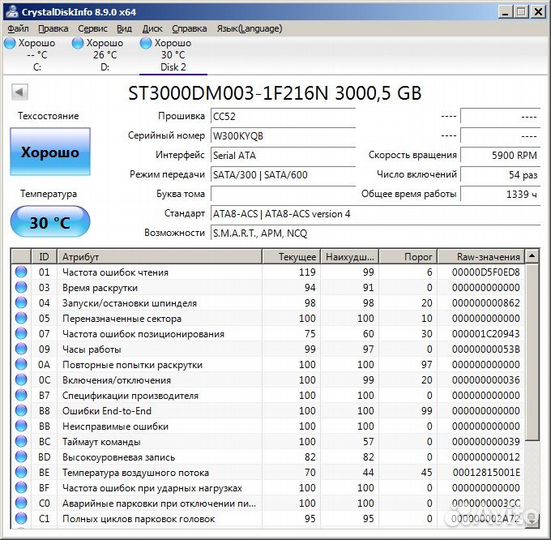The width and height of the screenshot is (551, 540).
Task: Minimize the CrystalDiskInfo window
Action: click(x=506, y=12)
